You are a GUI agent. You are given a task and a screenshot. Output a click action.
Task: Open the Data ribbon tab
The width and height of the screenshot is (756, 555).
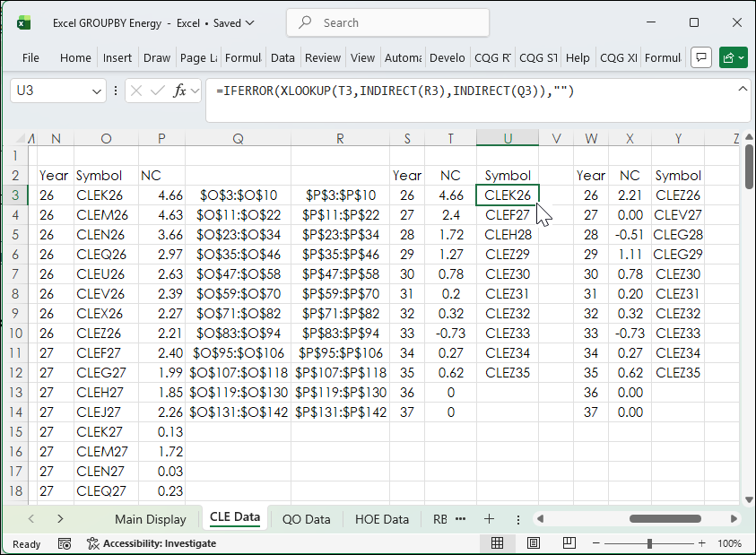coord(282,57)
